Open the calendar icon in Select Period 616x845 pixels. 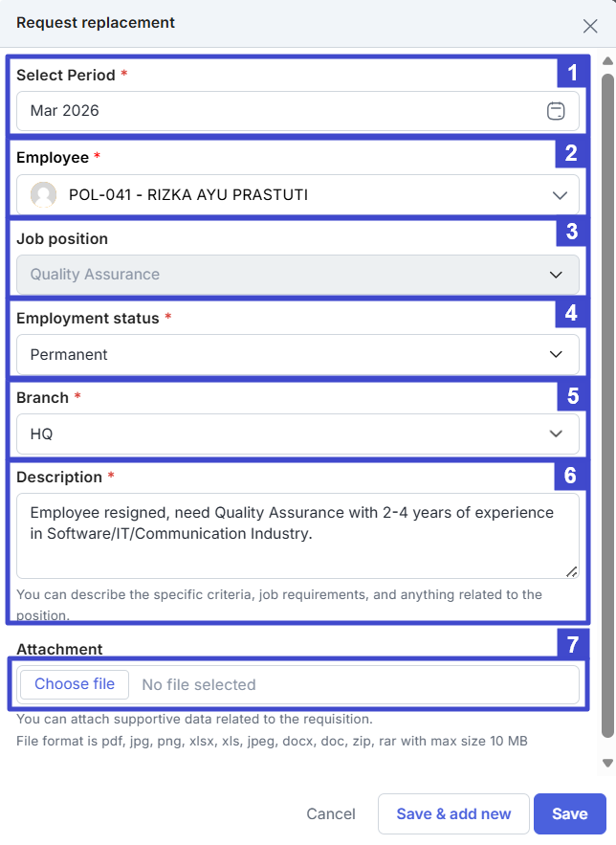pos(556,111)
